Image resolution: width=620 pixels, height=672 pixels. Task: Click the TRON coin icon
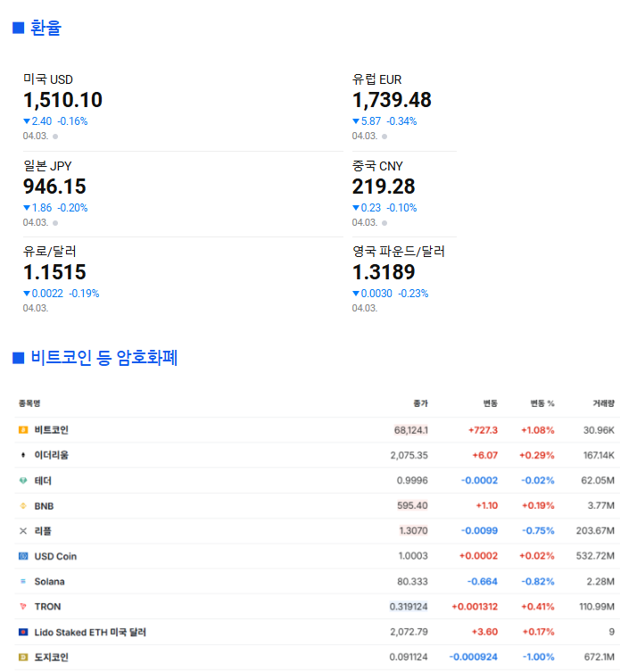(23, 607)
